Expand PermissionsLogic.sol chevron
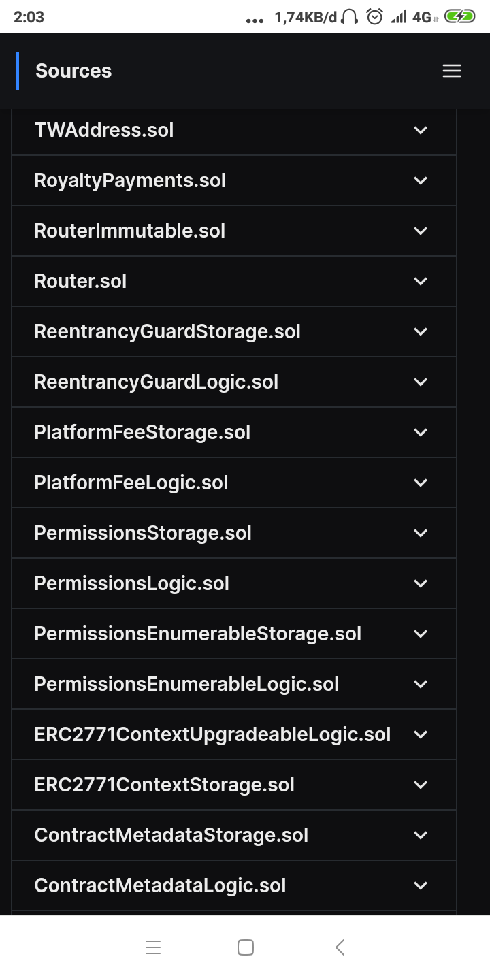This screenshot has height=980, width=490. pyautogui.click(x=421, y=583)
